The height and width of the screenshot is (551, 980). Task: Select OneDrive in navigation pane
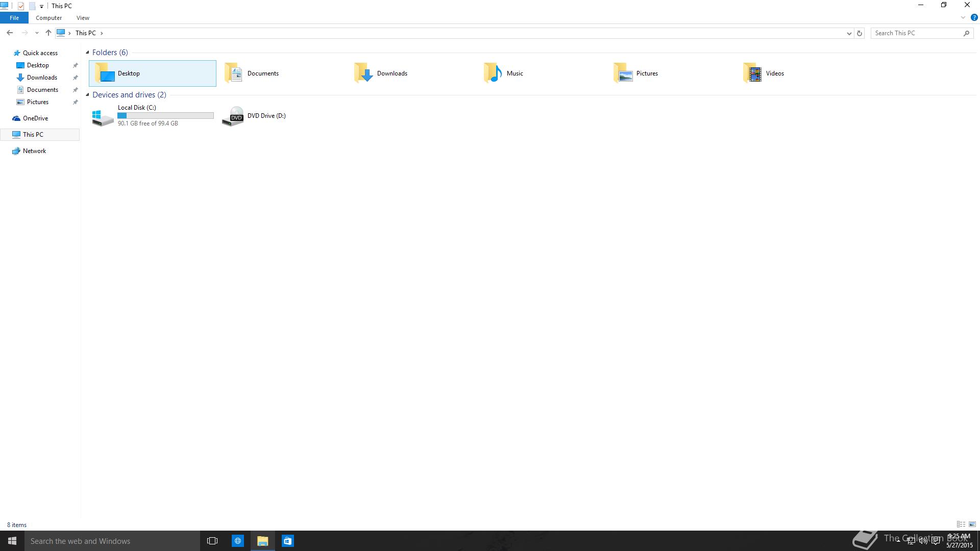coord(35,118)
